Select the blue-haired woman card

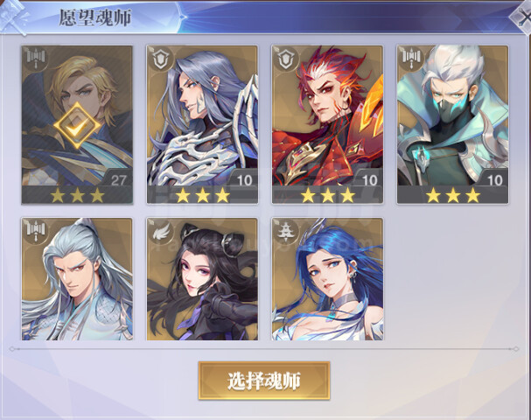[x=327, y=279]
